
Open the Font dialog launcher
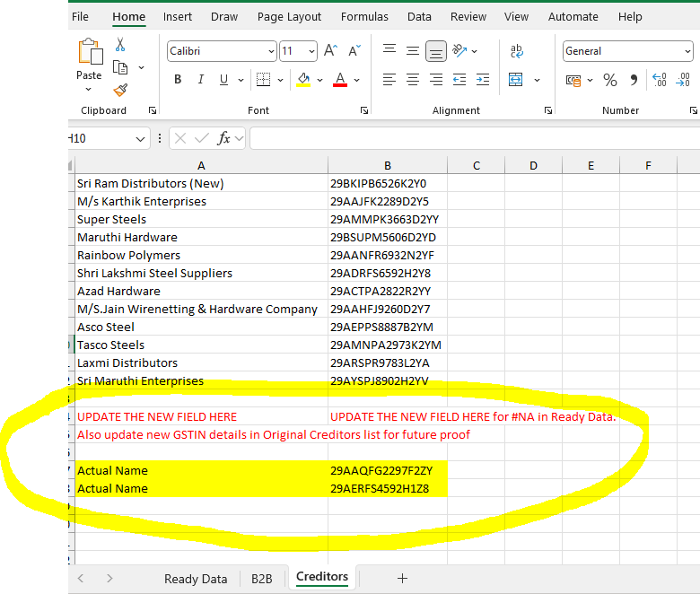(364, 110)
